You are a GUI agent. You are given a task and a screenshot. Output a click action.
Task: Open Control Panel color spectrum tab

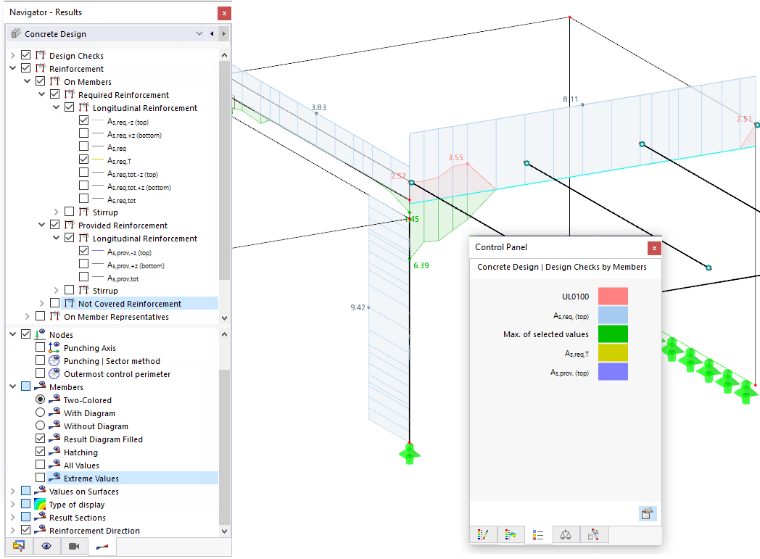(510, 535)
